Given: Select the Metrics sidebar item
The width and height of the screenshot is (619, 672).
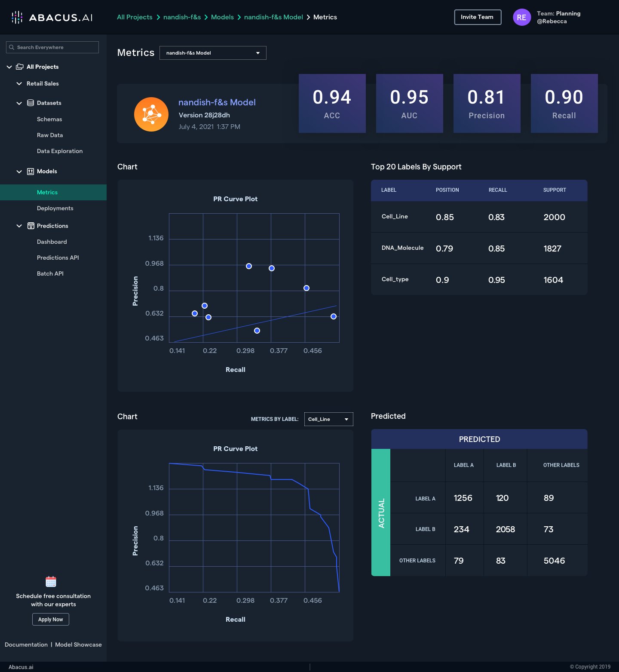Looking at the screenshot, I should (53, 192).
